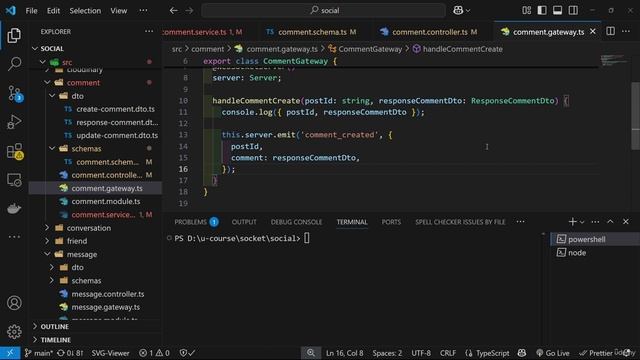Open the View menu

[118, 11]
